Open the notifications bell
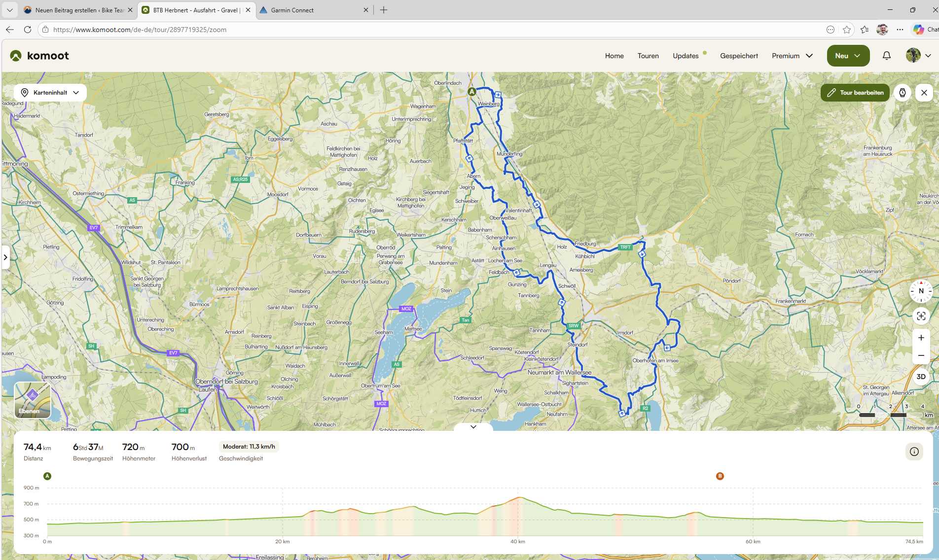Screen dimensions: 939x560 coord(886,56)
